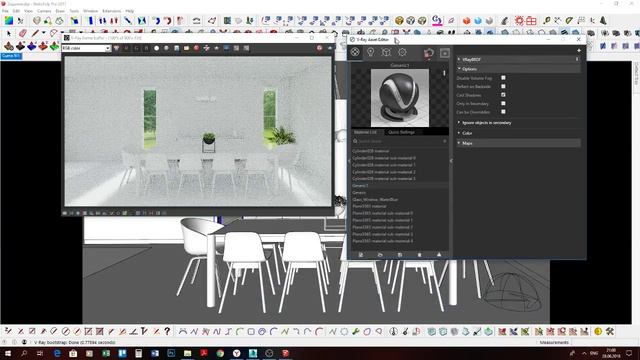
Task: Expand Ignore objects in secondary section
Action: (459, 122)
